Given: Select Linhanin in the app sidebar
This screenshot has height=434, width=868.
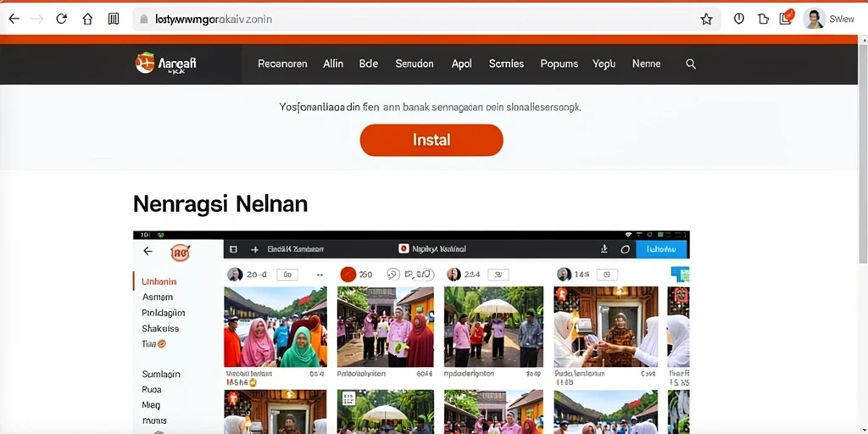Looking at the screenshot, I should pos(159,281).
